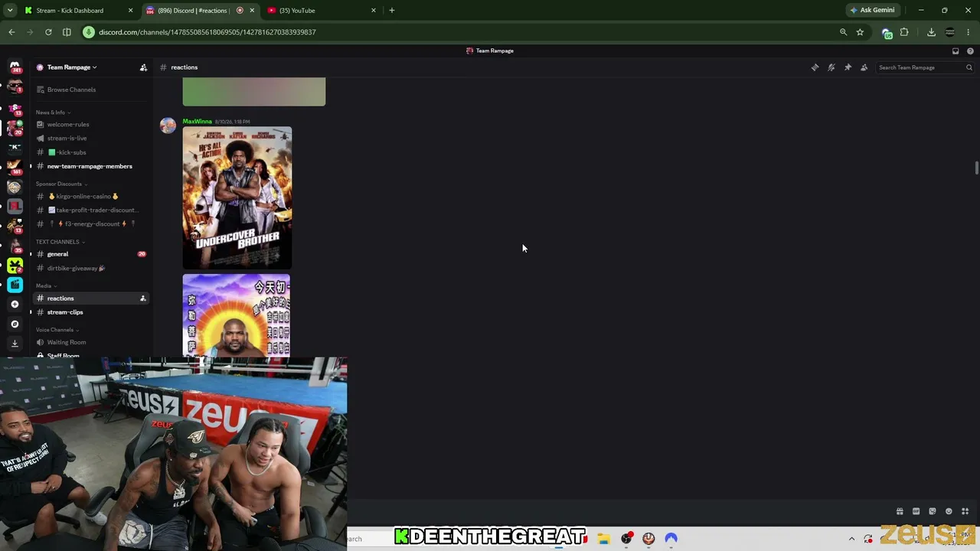The width and height of the screenshot is (980, 551).
Task: Expand Team Rampage server menu
Action: point(72,67)
